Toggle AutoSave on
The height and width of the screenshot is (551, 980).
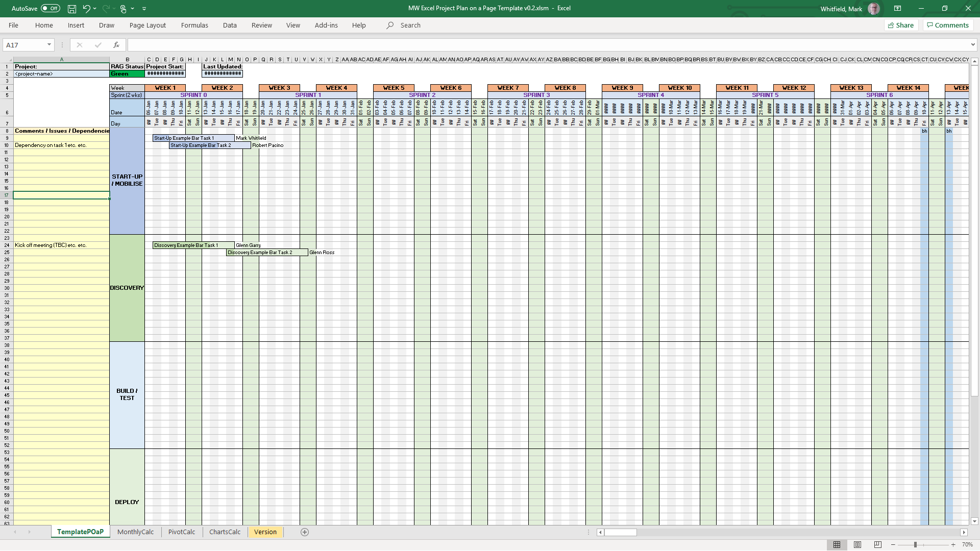pos(50,8)
